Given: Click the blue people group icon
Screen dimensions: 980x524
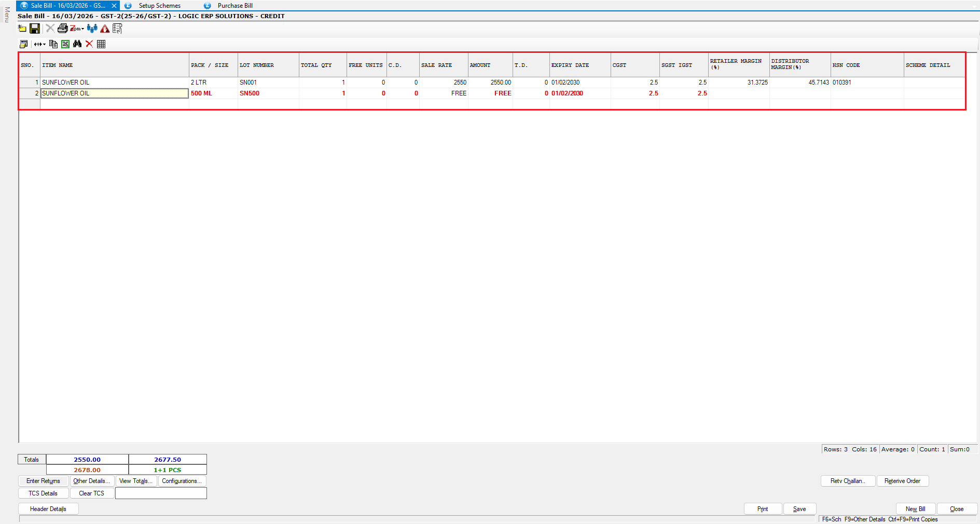Looking at the screenshot, I should point(92,29).
